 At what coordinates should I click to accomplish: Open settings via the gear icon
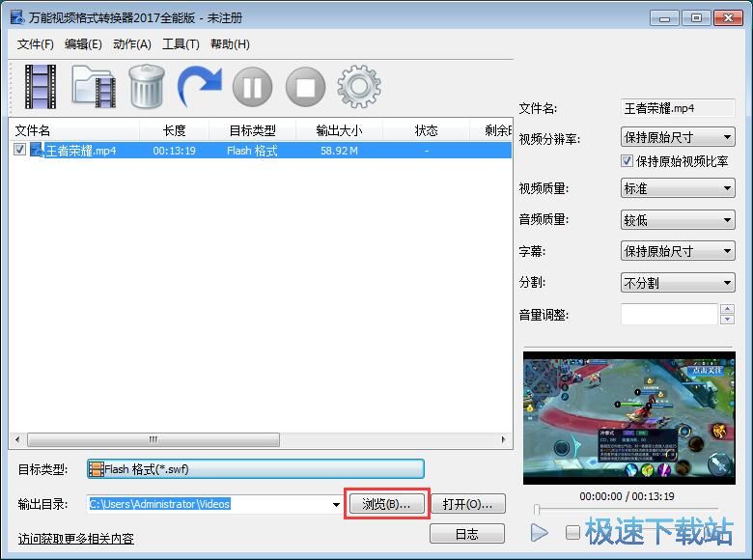[359, 87]
